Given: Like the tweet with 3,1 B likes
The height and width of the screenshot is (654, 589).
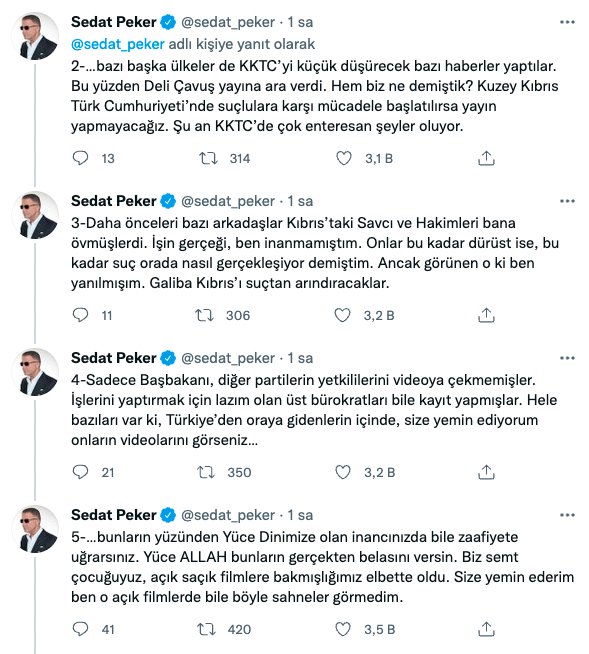Looking at the screenshot, I should (x=344, y=158).
